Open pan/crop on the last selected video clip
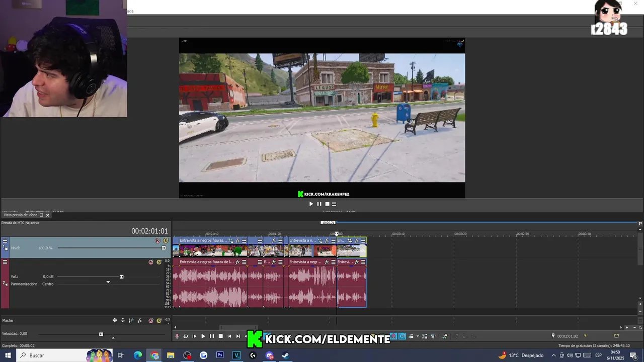 [x=350, y=241]
